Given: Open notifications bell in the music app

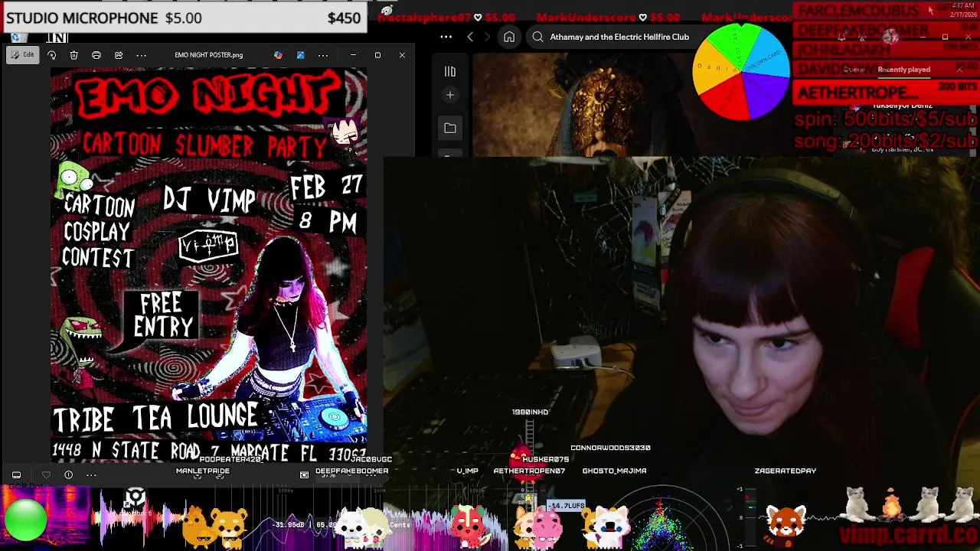Looking at the screenshot, I should pos(841,37).
